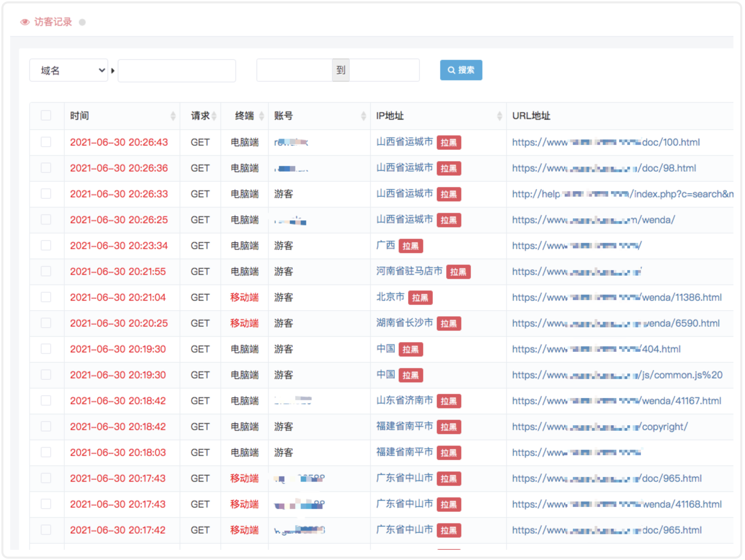The width and height of the screenshot is (745, 560).
Task: Sort by the 请求 column
Action: (x=214, y=116)
